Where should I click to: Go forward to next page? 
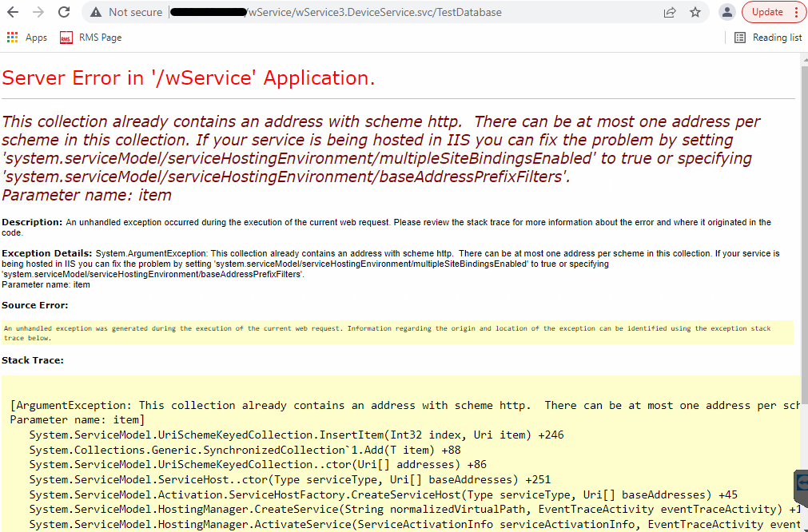tap(38, 12)
